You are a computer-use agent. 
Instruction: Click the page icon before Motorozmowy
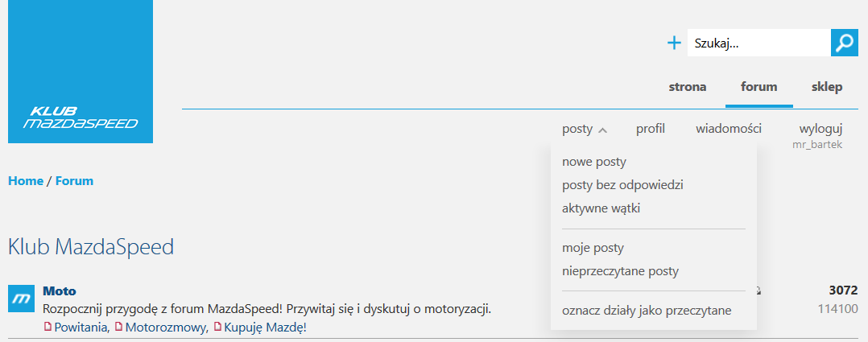point(119,328)
